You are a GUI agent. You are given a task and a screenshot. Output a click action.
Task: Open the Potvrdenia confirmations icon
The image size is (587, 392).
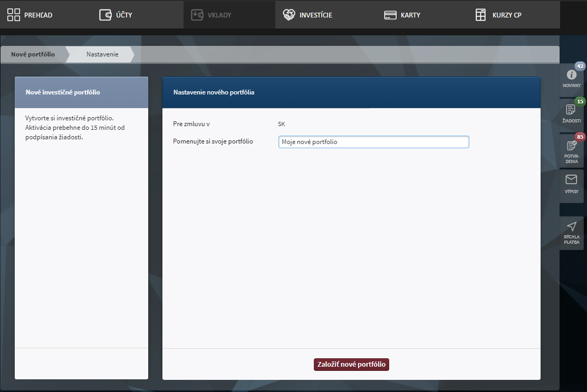(x=571, y=146)
